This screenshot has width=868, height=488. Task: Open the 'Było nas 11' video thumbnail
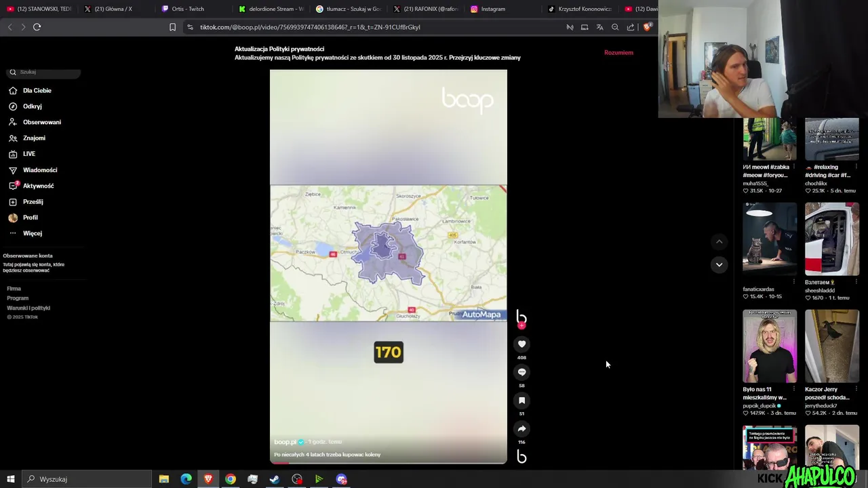(x=769, y=346)
